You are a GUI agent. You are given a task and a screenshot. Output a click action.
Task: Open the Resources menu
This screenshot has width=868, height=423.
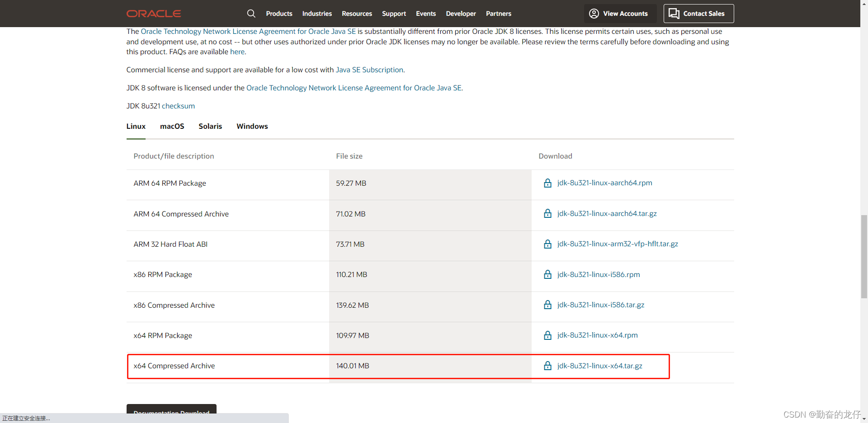(357, 14)
